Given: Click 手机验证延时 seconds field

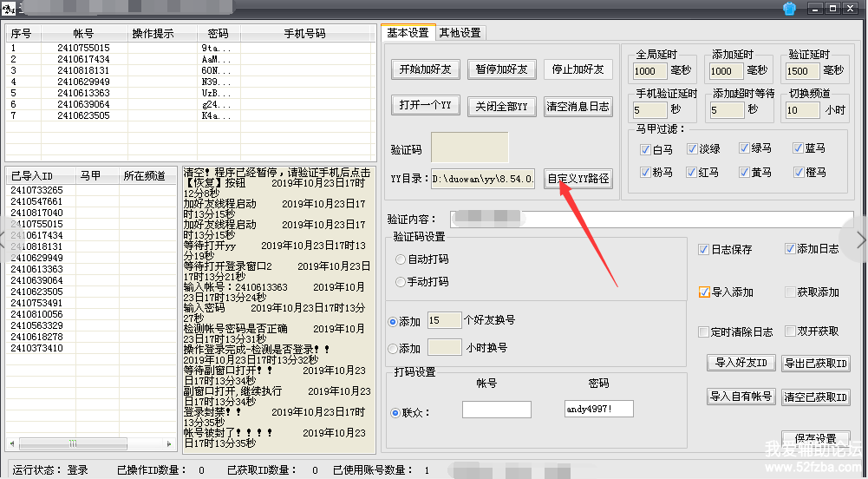Looking at the screenshot, I should (x=649, y=109).
